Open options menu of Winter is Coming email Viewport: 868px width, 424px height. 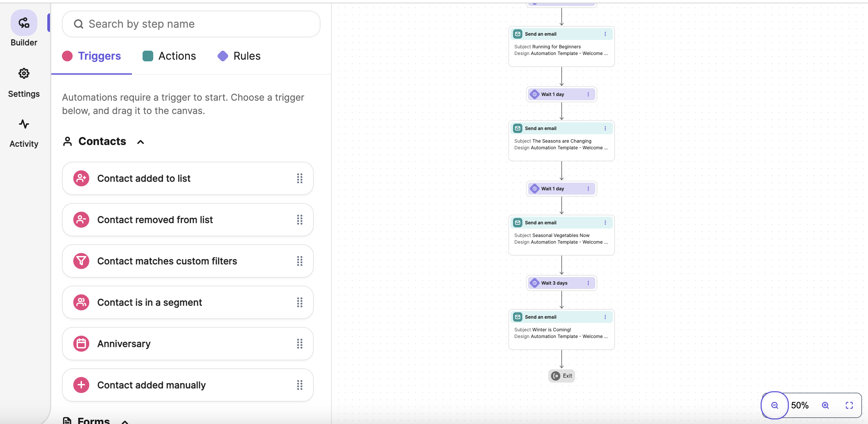coord(605,317)
